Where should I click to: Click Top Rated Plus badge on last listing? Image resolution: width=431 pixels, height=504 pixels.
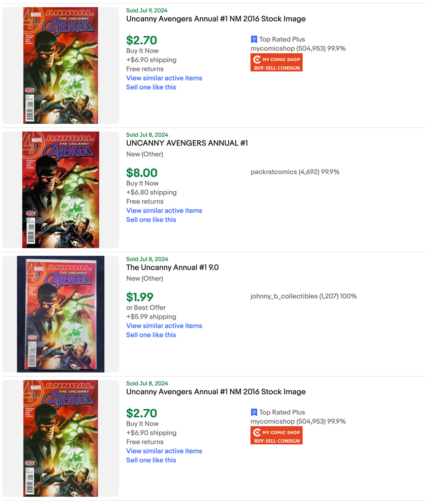[278, 412]
